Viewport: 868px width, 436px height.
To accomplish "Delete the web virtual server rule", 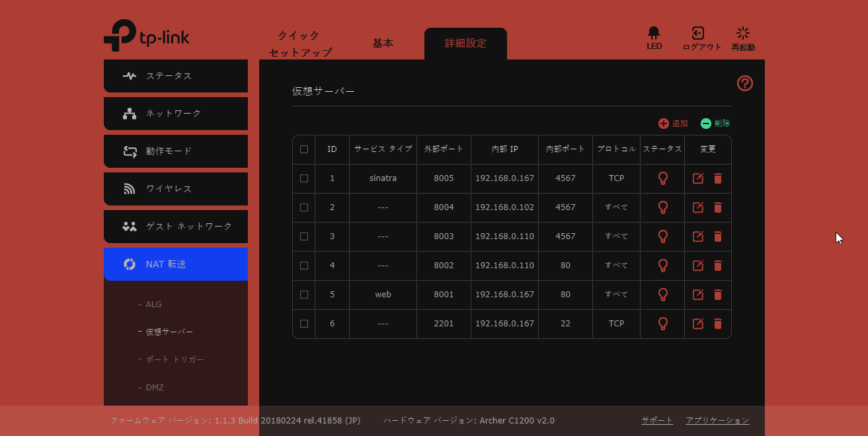I will click(719, 295).
